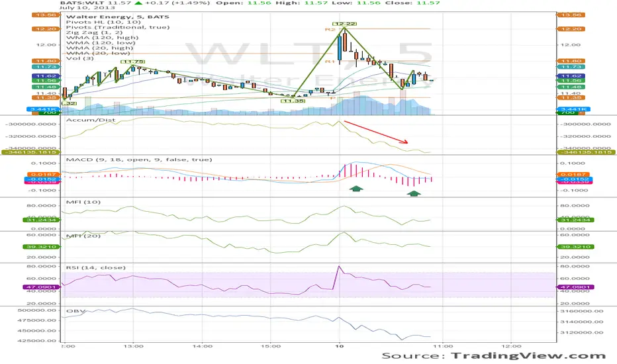Click the OBV pane title
This screenshot has width=617, height=364.
tap(76, 311)
